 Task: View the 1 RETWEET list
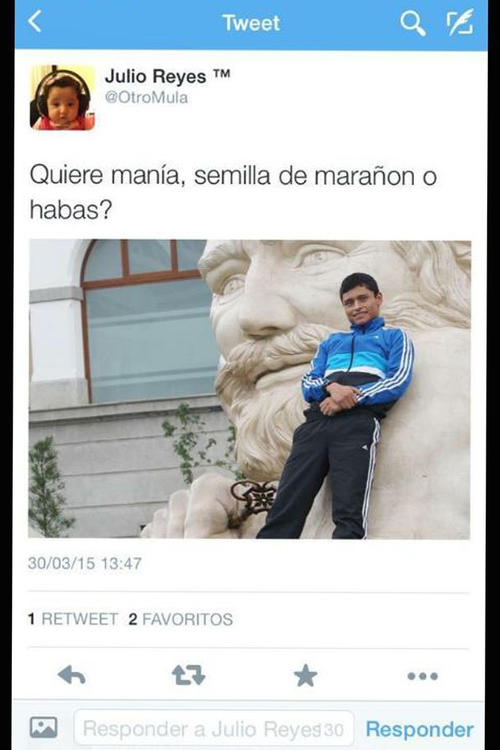point(73,619)
